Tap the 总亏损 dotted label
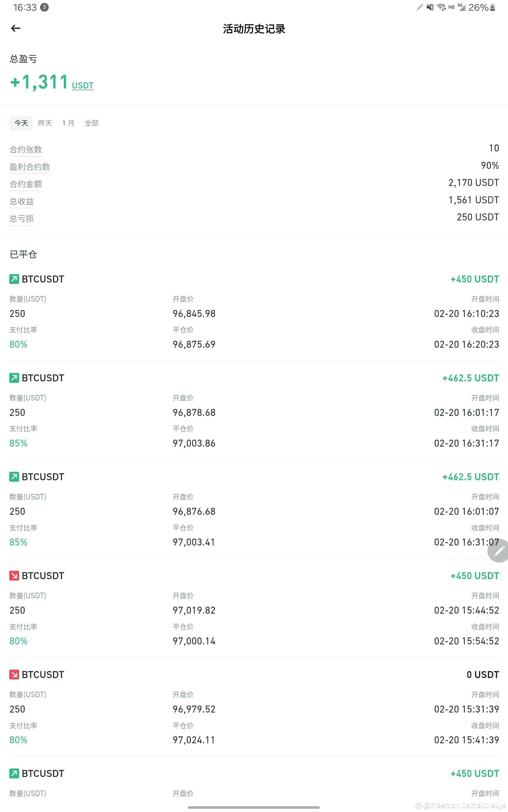This screenshot has width=508, height=812. tap(21, 219)
